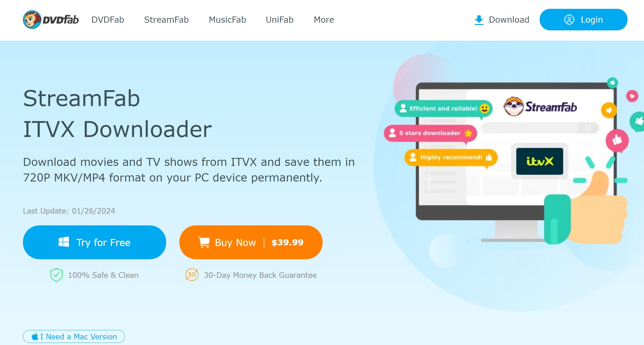Click the Try for Free button
Image resolution: width=644 pixels, height=345 pixels.
click(x=95, y=242)
